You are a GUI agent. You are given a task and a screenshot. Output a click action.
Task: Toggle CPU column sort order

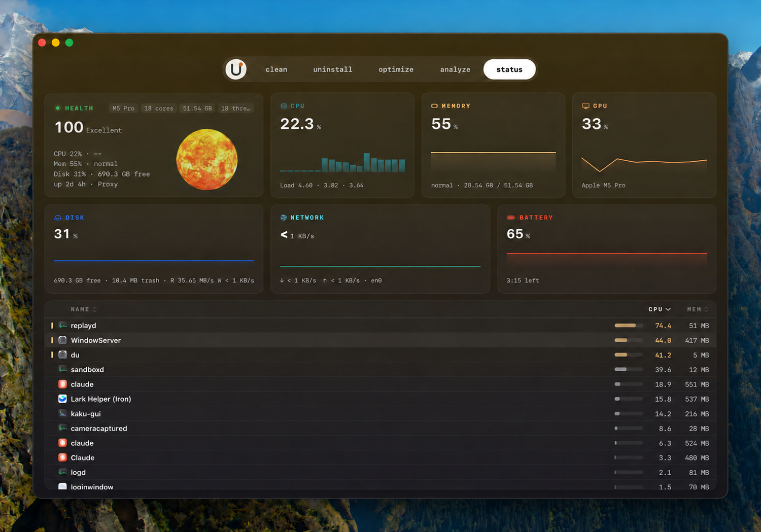pos(660,309)
